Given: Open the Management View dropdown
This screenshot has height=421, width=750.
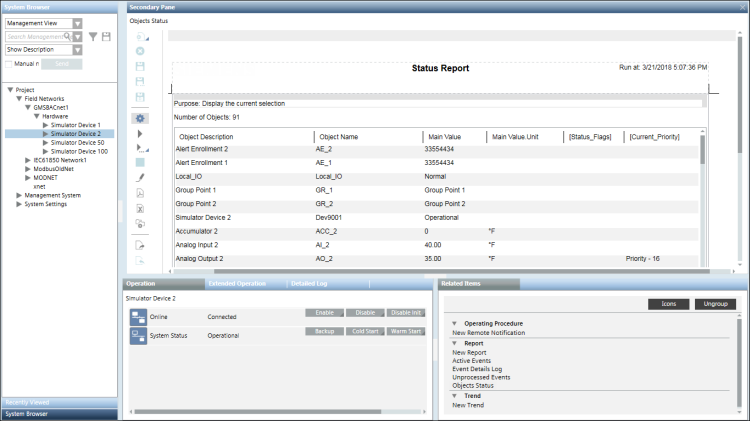Looking at the screenshot, I should pyautogui.click(x=78, y=22).
